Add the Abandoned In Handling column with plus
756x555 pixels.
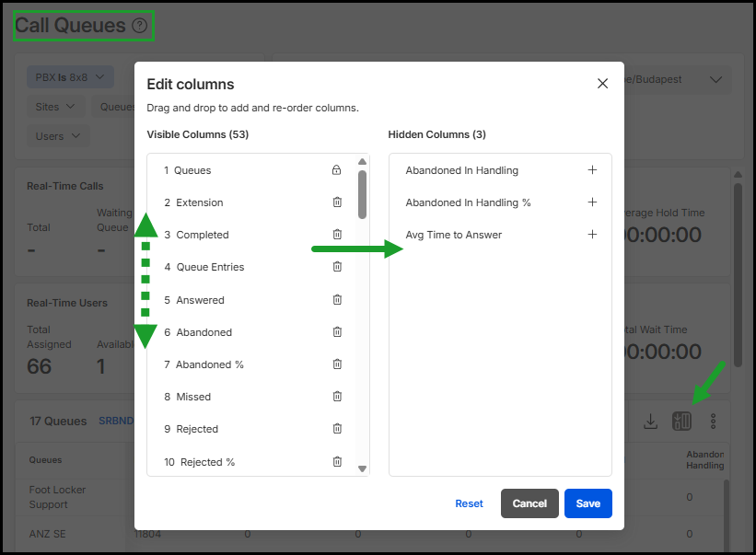592,169
